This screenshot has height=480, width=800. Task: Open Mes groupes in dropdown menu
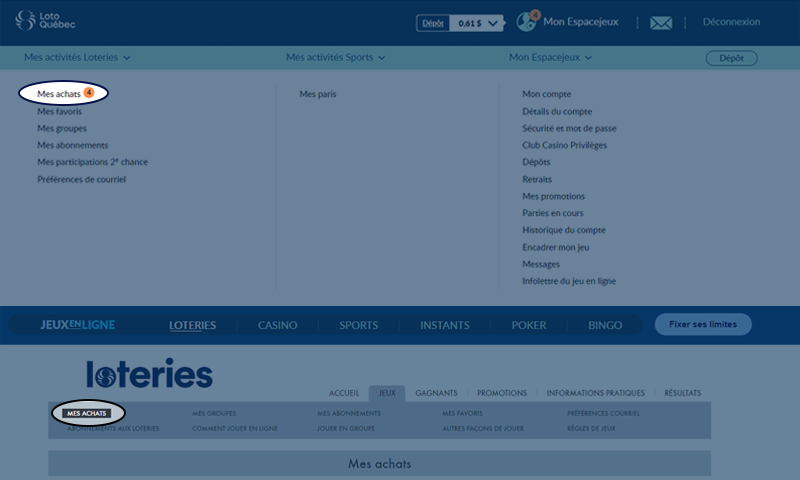coord(62,128)
